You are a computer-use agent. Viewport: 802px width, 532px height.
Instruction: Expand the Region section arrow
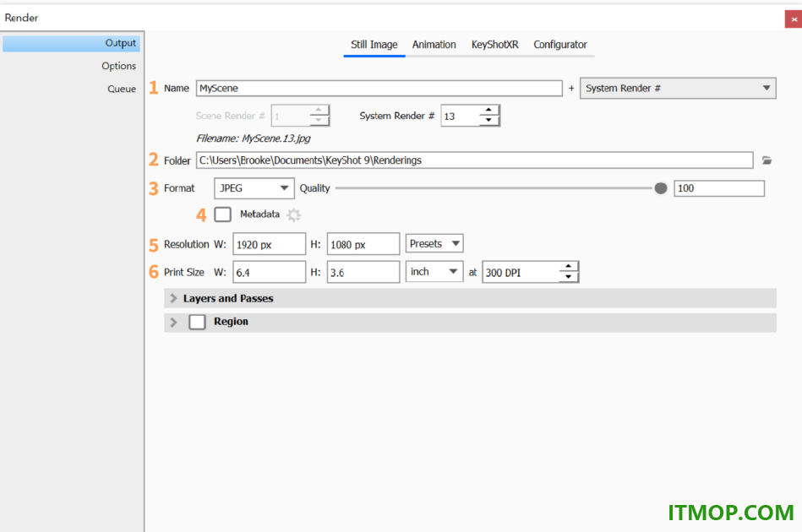tap(173, 322)
